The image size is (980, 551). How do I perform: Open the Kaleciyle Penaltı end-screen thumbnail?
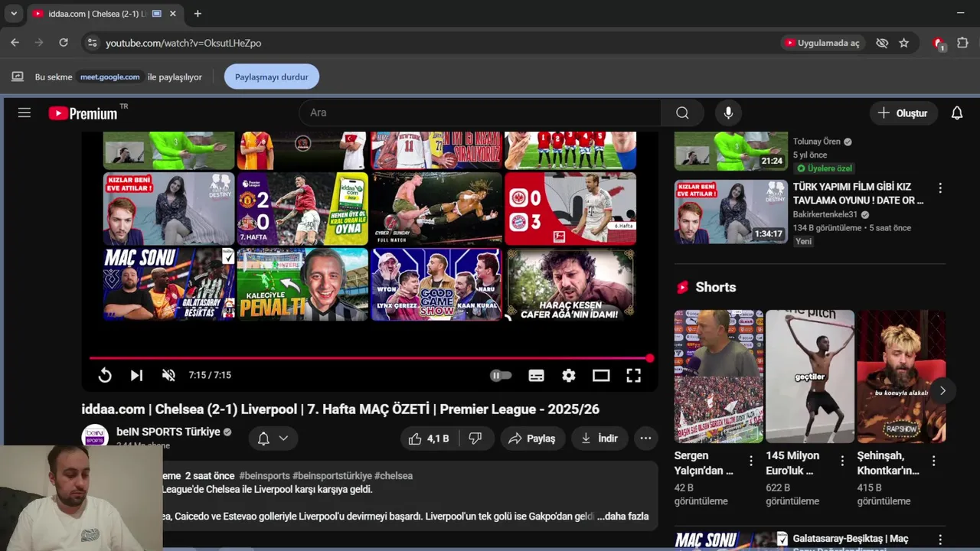[x=302, y=284]
